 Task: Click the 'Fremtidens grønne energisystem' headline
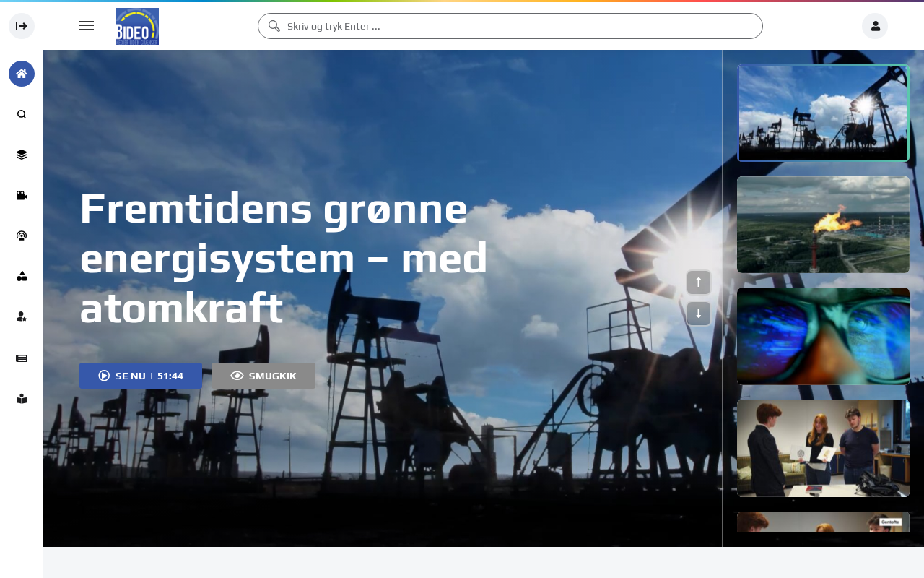tap(284, 258)
